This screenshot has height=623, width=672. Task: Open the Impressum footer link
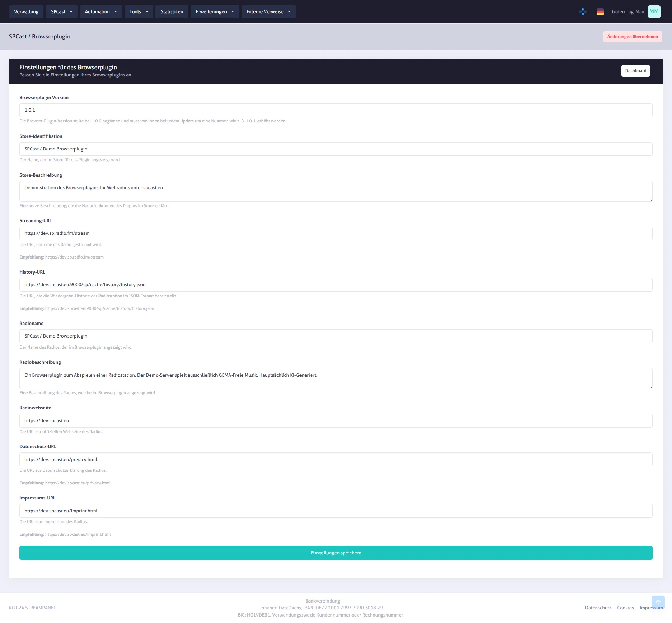651,608
